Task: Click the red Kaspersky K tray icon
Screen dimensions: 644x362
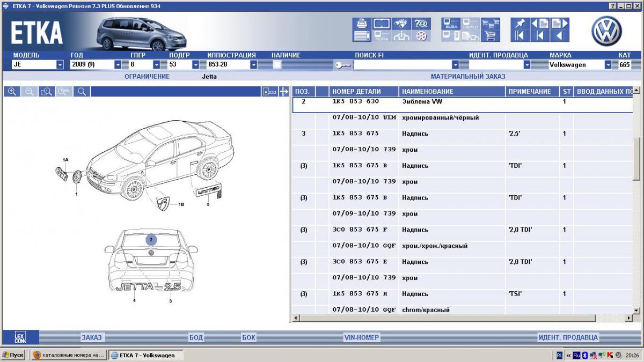Action: coord(610,355)
